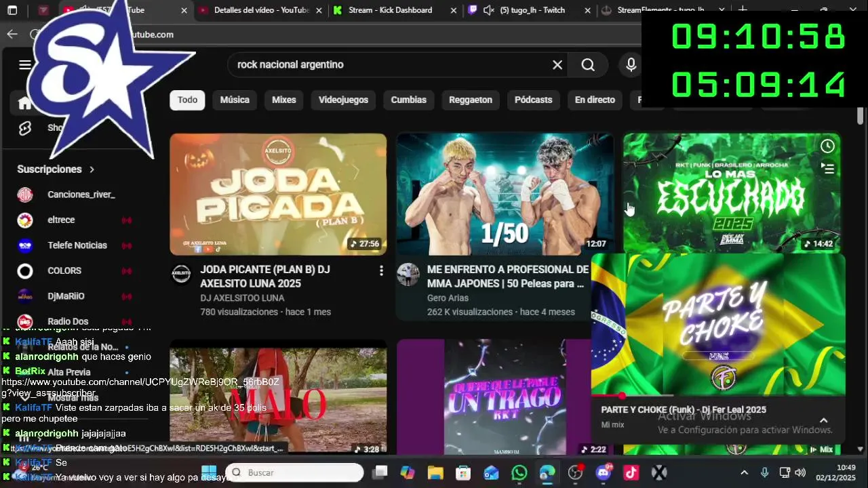Filter results by Cumbias chip
Image resolution: width=868 pixels, height=488 pixels.
coord(408,100)
